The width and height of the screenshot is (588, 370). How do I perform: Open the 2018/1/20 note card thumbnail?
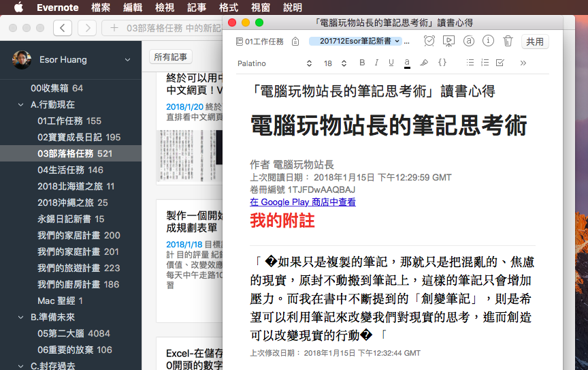tap(189, 156)
